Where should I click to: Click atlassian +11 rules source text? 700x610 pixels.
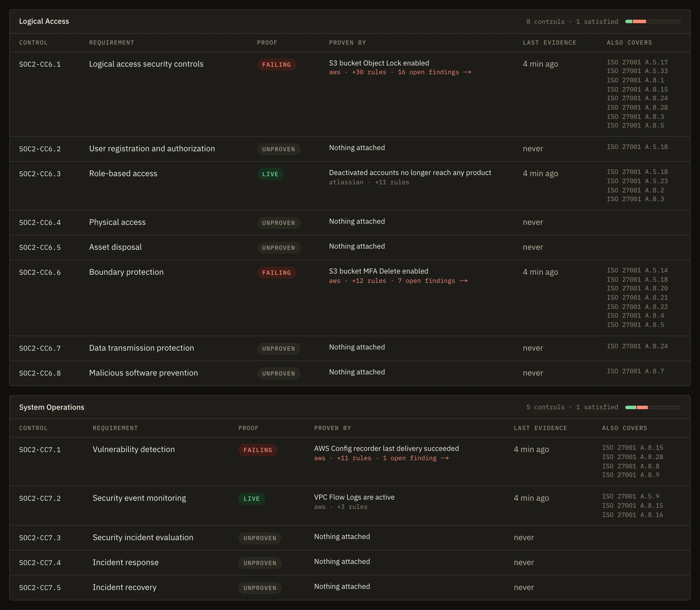(369, 183)
